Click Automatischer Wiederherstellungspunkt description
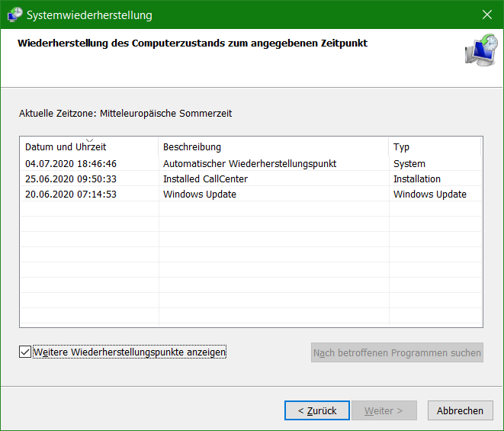The height and width of the screenshot is (431, 504). point(250,164)
